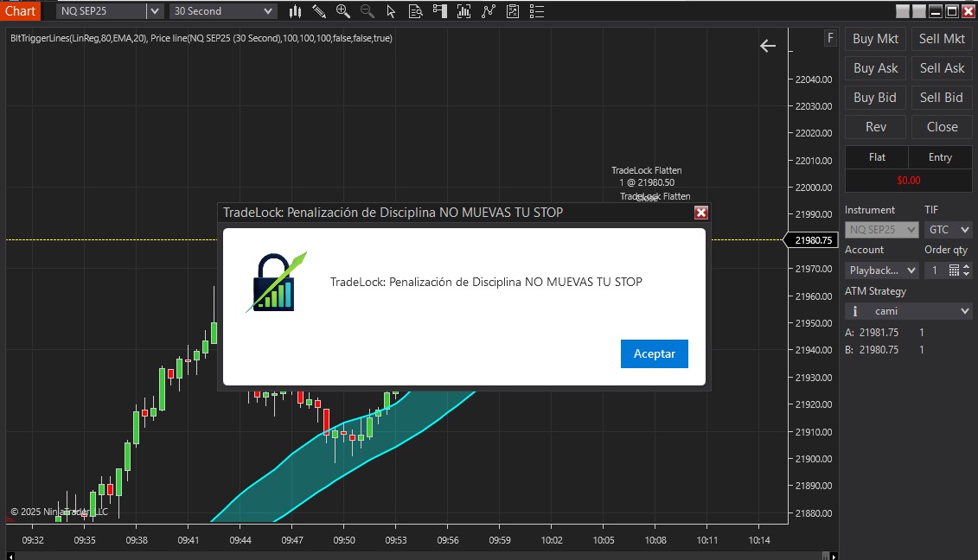Click the Flat position cell
The image size is (978, 560).
pos(876,157)
